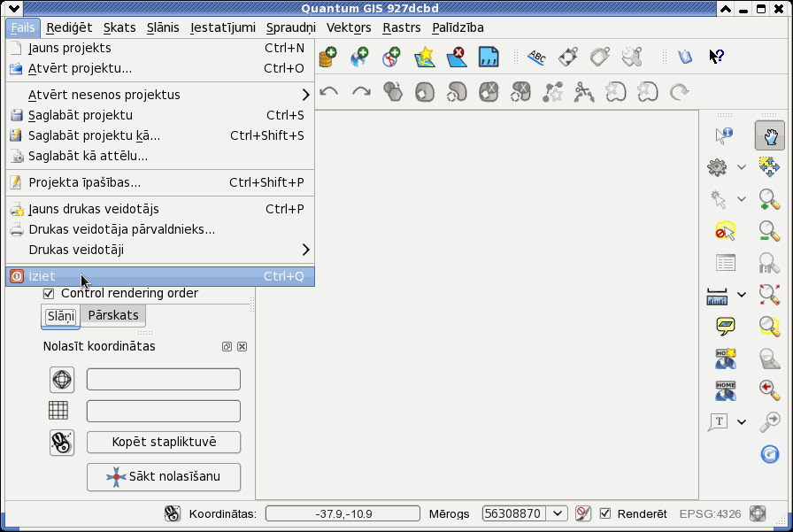Viewport: 793px width, 532px height.
Task: Select Saglabāt kā attēlu... menu entry
Action: coord(160,156)
